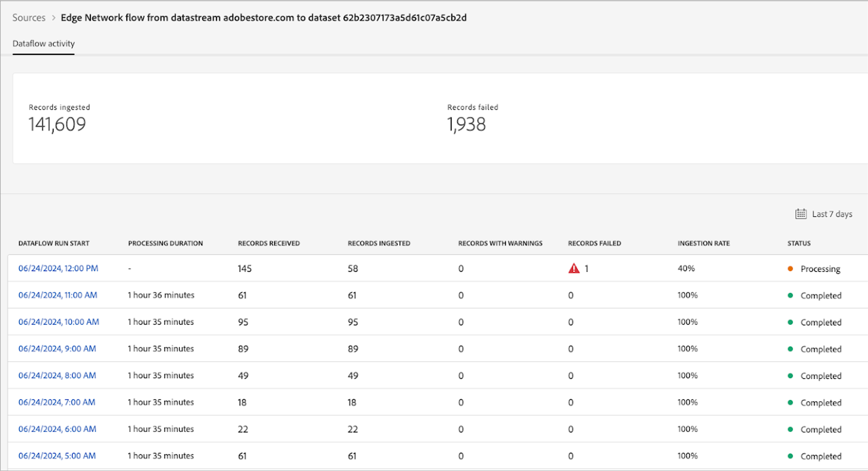Open the 06/24/2024, 6:00 AM run

click(57, 429)
